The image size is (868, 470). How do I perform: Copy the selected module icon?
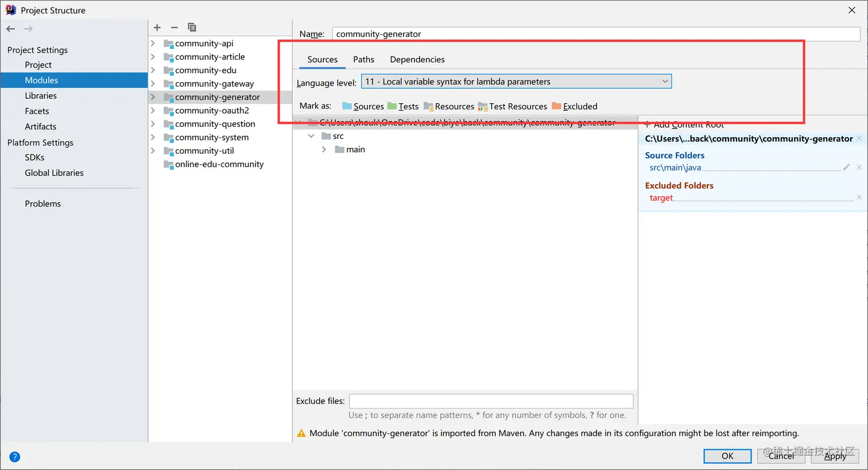pyautogui.click(x=192, y=28)
